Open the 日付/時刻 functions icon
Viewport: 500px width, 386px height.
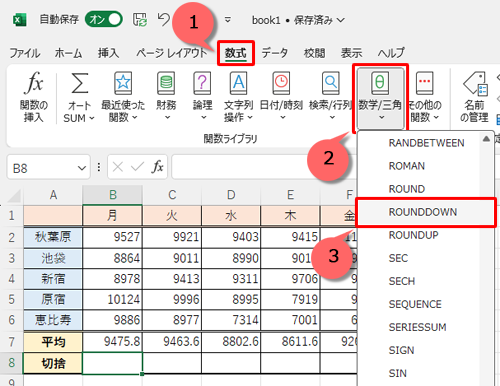pos(281,83)
